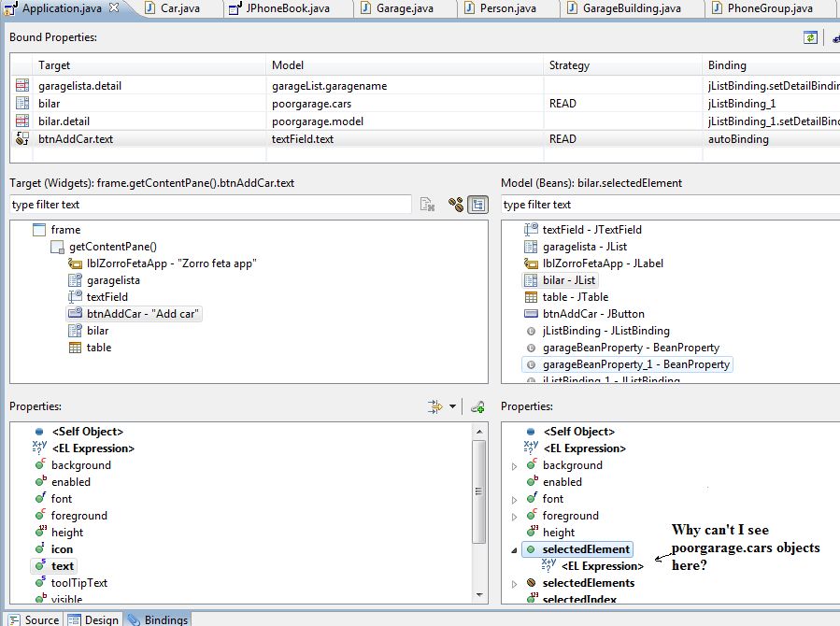
Task: Select the text property in target properties
Action: click(x=63, y=565)
